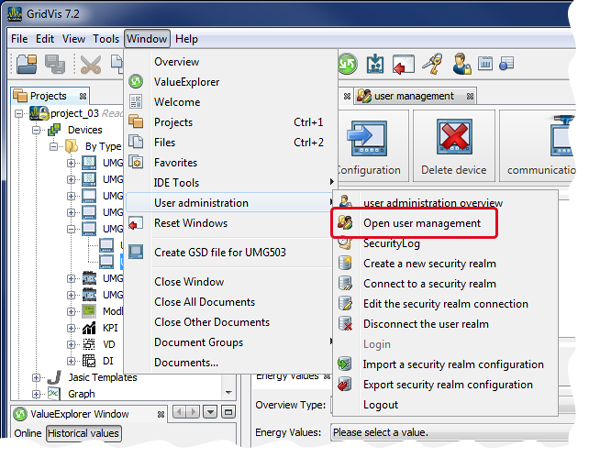Image resolution: width=600 pixels, height=463 pixels.
Task: Click the Energy Values selection field
Action: point(460,433)
